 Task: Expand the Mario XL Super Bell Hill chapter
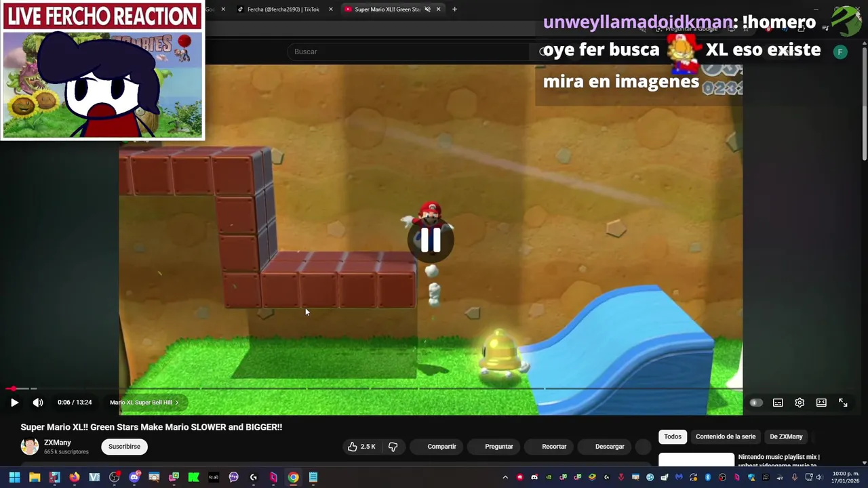click(144, 403)
